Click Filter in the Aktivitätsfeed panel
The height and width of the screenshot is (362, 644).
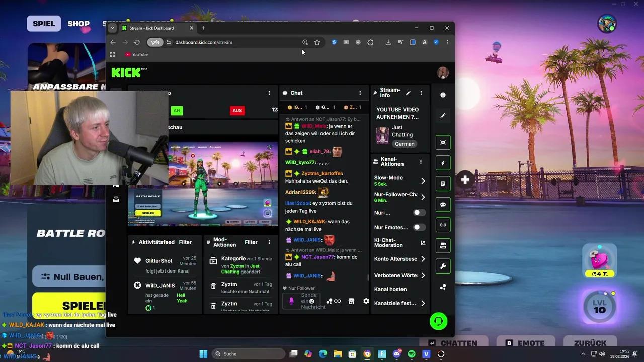185,242
